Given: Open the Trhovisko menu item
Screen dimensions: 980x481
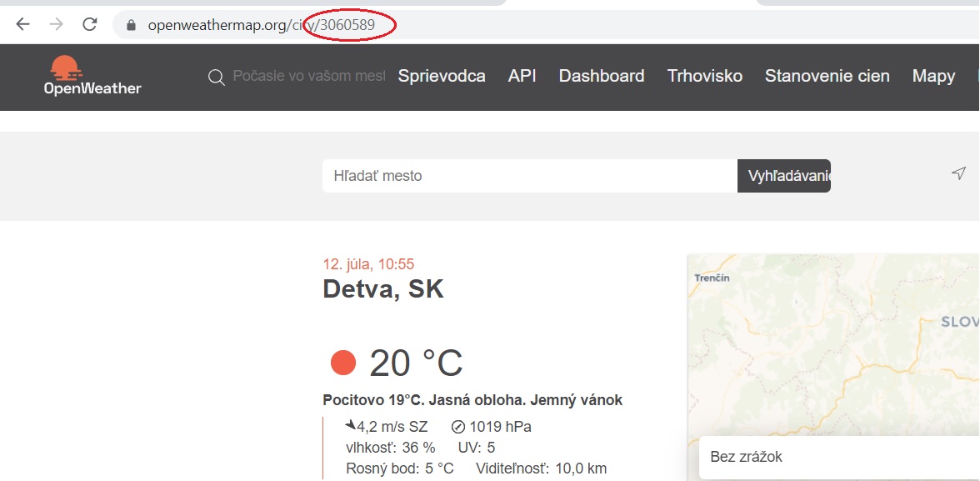Looking at the screenshot, I should point(704,76).
